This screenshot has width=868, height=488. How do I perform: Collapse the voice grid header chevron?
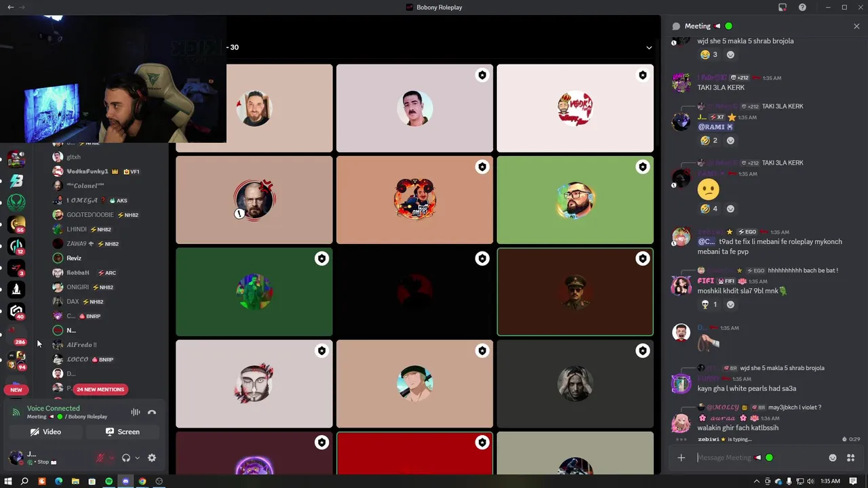tap(649, 47)
